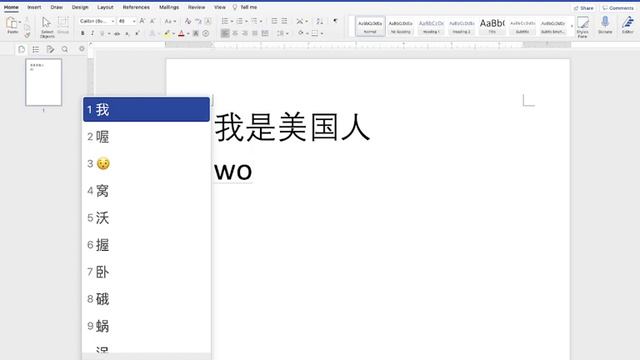Click the Clear Formatting icon

(x=188, y=21)
